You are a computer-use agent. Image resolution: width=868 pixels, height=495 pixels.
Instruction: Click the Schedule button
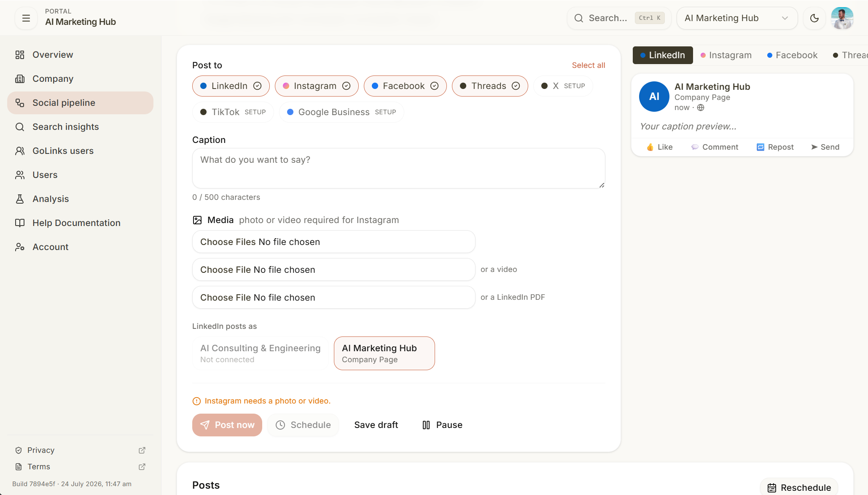coord(303,425)
